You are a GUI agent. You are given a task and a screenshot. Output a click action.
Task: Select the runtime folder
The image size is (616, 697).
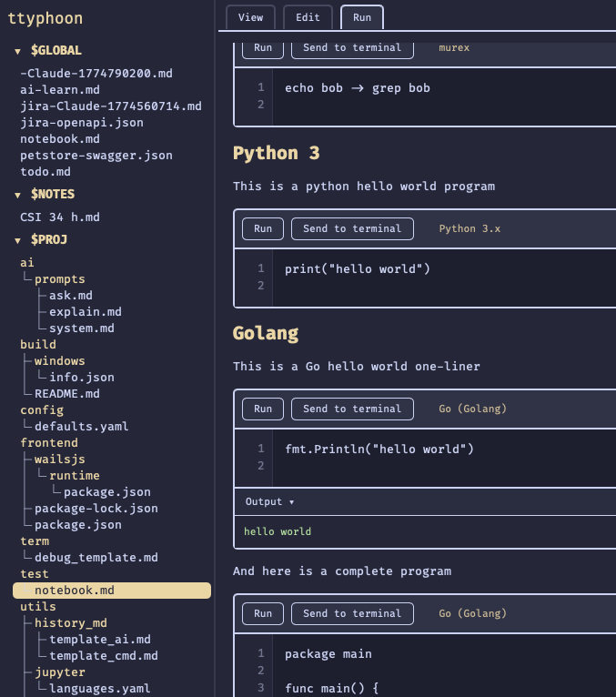coord(75,476)
